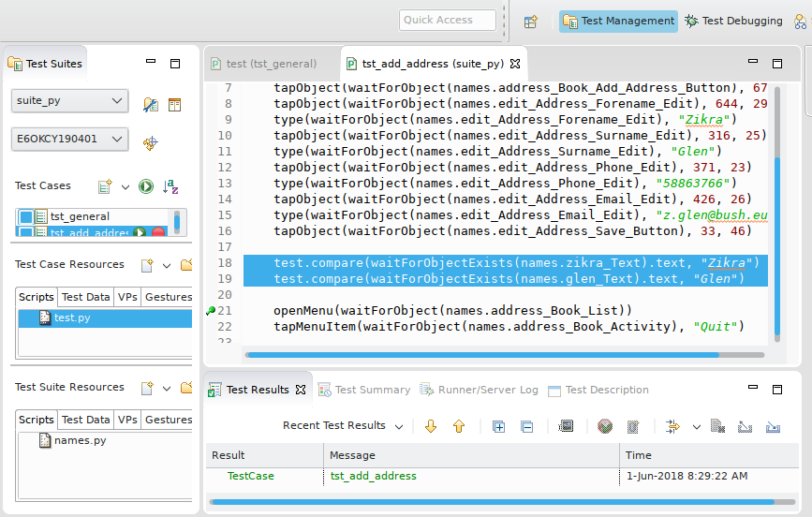The height and width of the screenshot is (517, 812).
Task: Toggle the tst_general checkbox
Action: (x=26, y=217)
